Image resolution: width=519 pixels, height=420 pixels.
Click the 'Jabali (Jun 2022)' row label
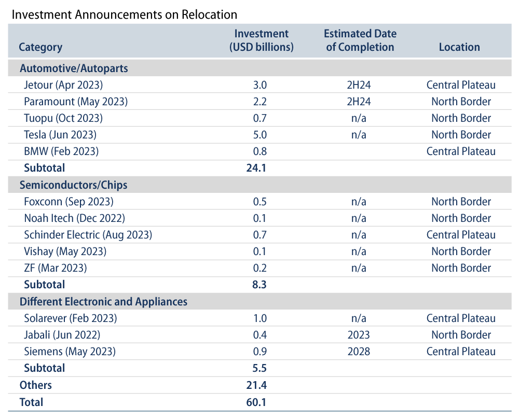pos(62,335)
